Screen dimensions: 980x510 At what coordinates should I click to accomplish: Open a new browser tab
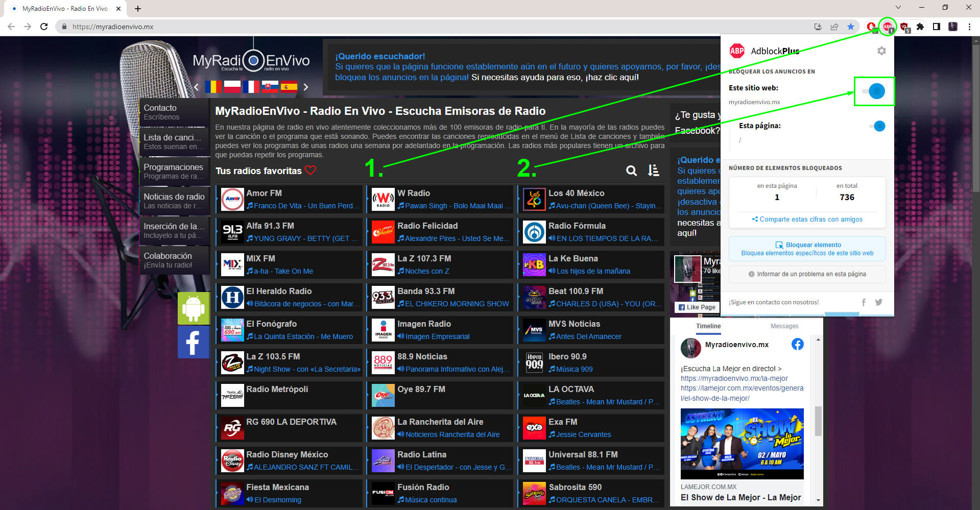point(138,9)
